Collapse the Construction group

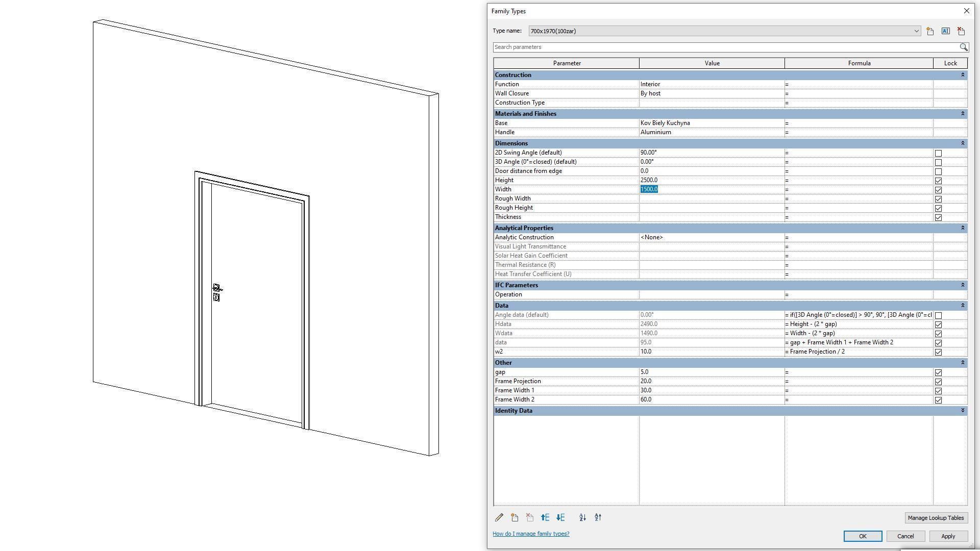coord(963,75)
